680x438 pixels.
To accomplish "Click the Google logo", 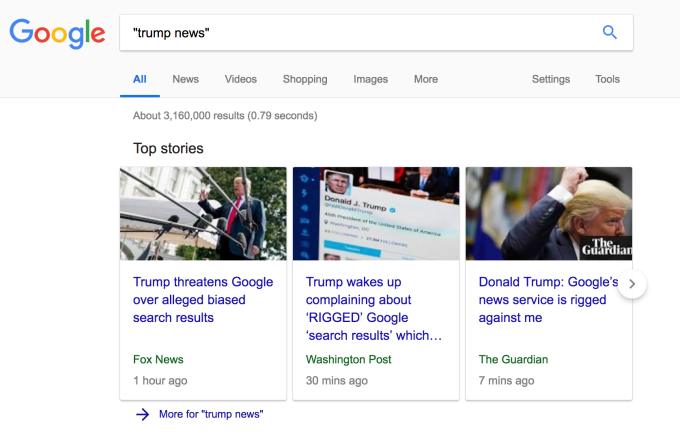I will [57, 33].
